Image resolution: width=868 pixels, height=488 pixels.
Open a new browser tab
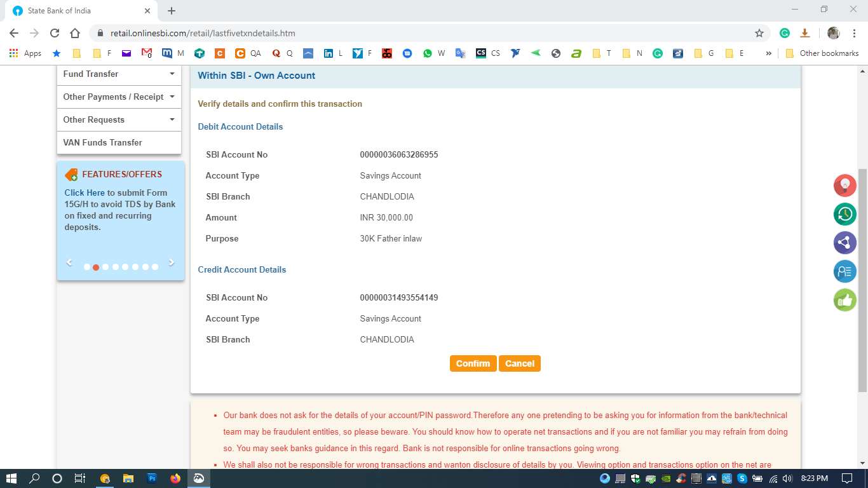pos(172,11)
